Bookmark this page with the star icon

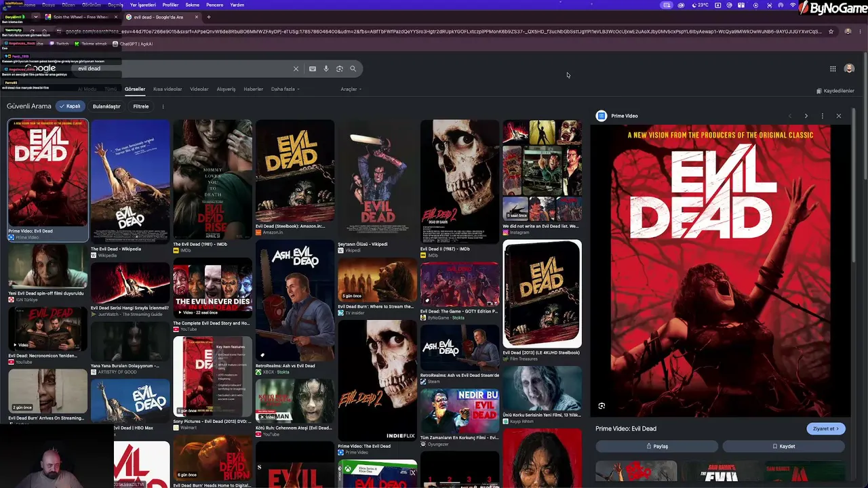pyautogui.click(x=831, y=31)
